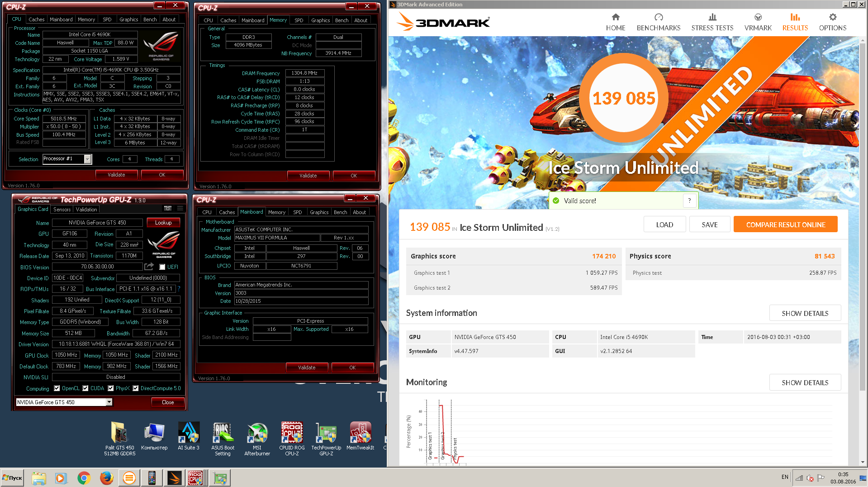Open SPD tab in CPU-Z Memory window
868x487 pixels.
coord(299,20)
